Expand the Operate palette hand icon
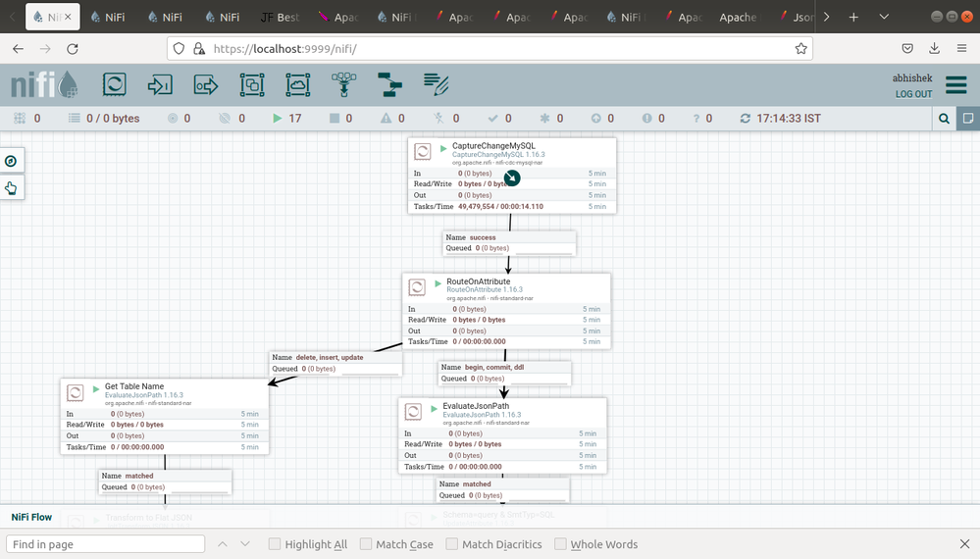 11,188
